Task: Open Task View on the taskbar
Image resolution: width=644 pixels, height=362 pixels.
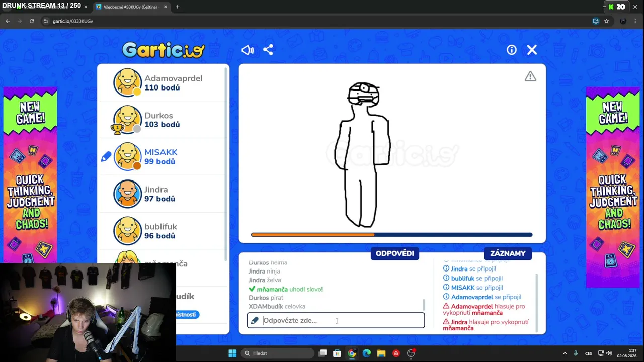Action: [323, 353]
